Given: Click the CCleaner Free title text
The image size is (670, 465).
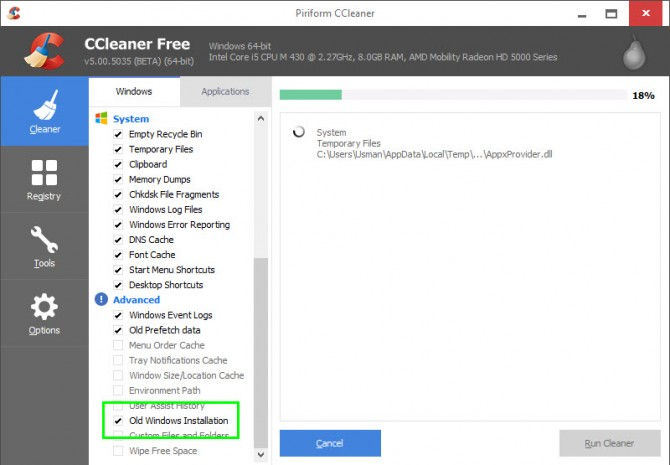Looking at the screenshot, I should (x=137, y=44).
